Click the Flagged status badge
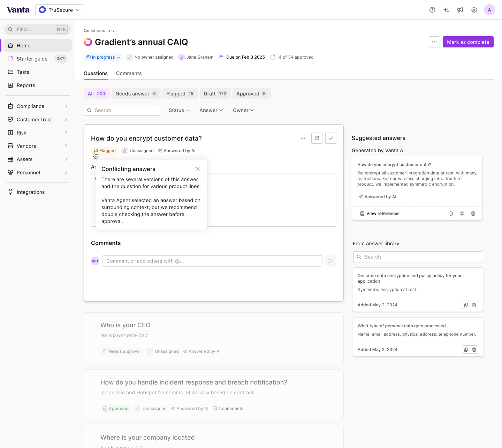This screenshot has width=502, height=448. point(105,151)
